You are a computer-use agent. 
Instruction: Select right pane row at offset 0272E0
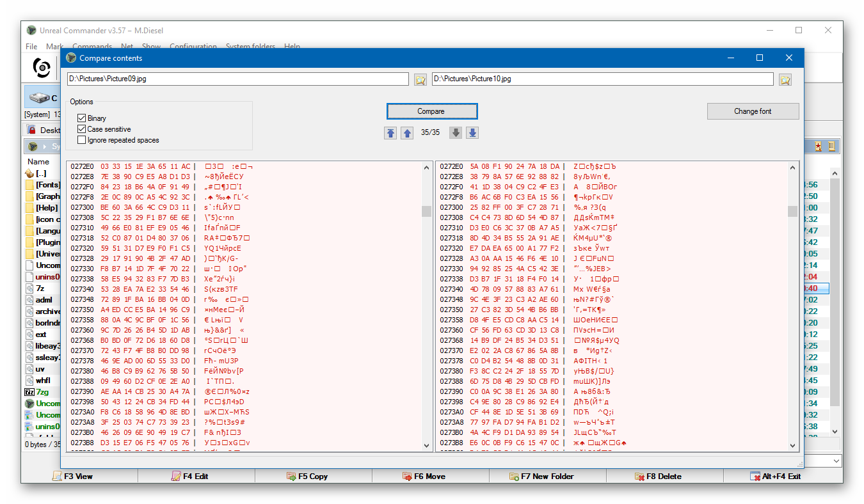click(x=612, y=166)
